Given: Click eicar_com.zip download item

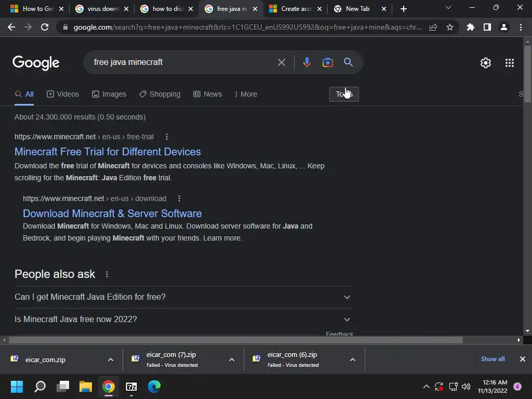Looking at the screenshot, I should tap(45, 360).
